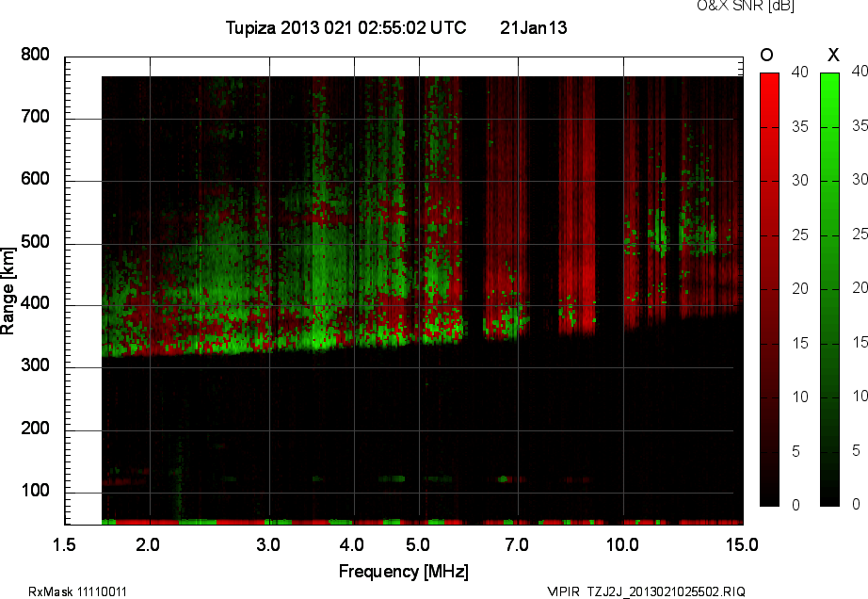Image resolution: width=868 pixels, height=599 pixels.
Task: Click the 15.0 frequency tick label
Action: click(x=743, y=544)
